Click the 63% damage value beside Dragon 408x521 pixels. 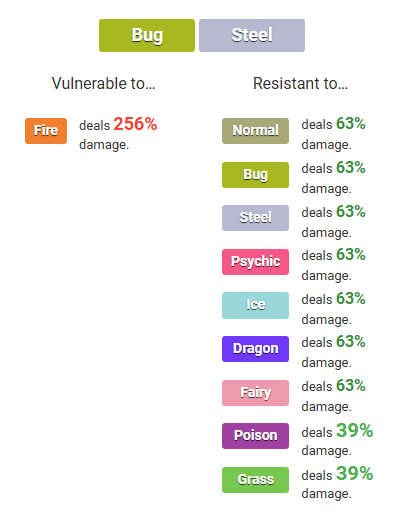pos(351,342)
